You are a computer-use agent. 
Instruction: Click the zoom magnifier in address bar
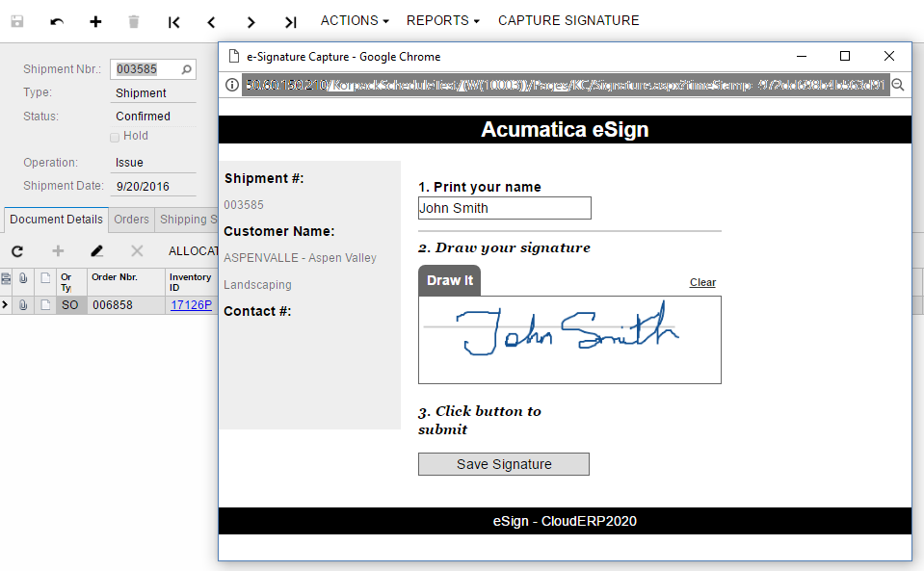[898, 85]
